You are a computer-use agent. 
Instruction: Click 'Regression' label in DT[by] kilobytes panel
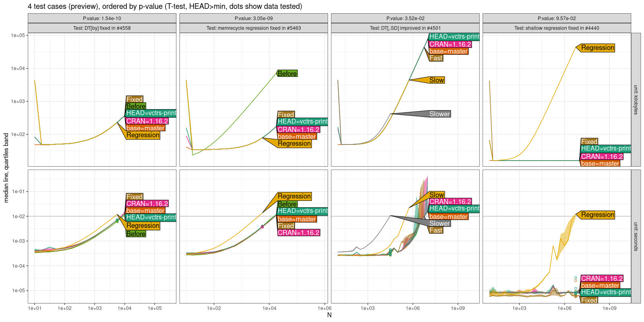tap(143, 135)
